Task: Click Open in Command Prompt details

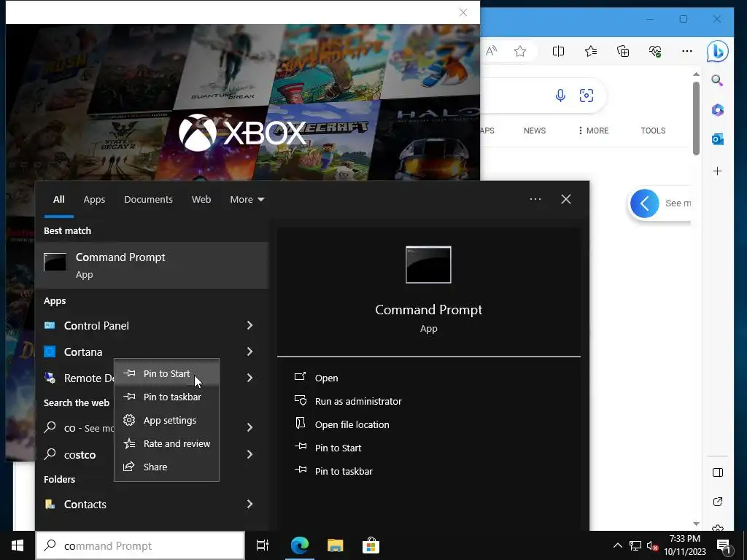Action: [x=326, y=378]
